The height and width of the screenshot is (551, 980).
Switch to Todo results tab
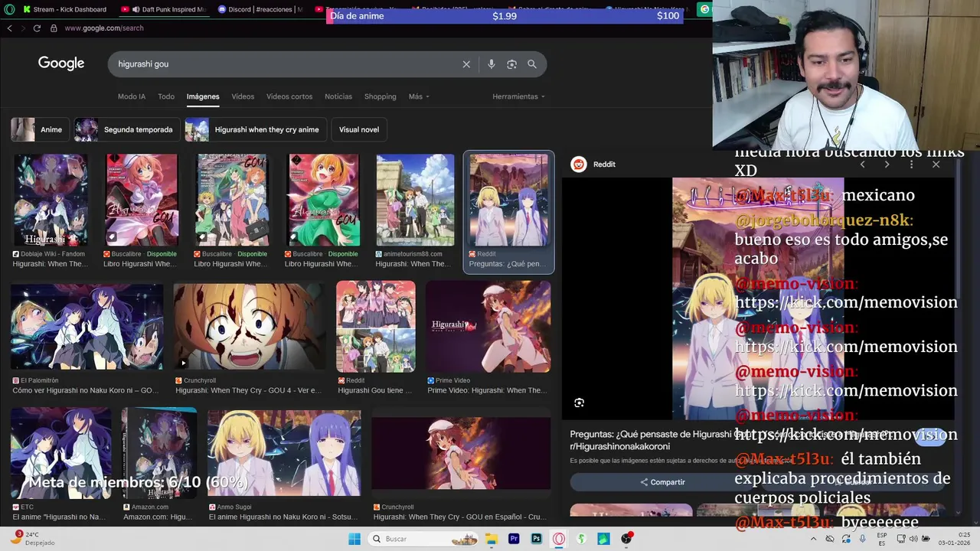point(166,96)
